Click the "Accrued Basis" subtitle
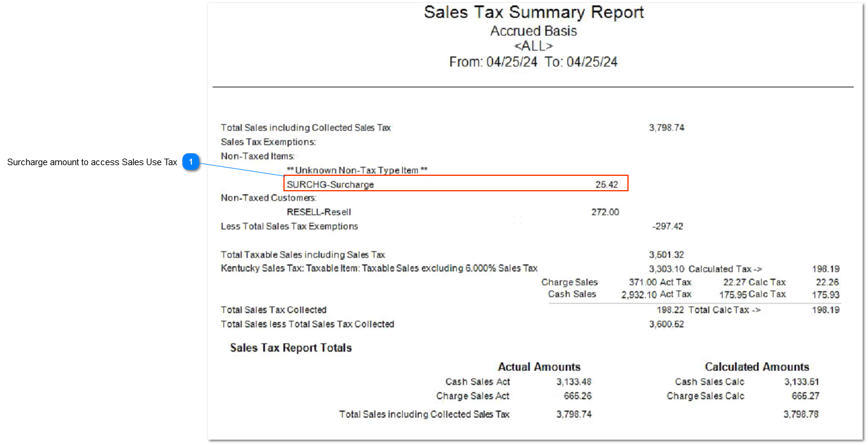 click(534, 31)
